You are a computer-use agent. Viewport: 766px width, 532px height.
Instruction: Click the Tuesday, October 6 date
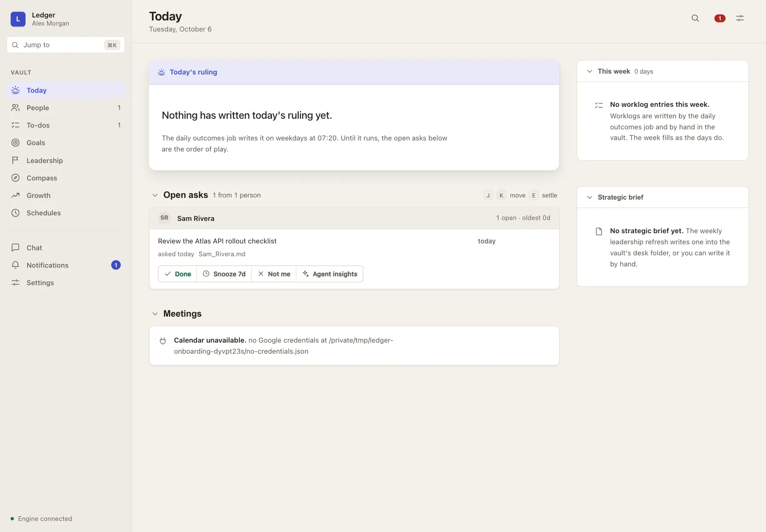[x=180, y=29]
